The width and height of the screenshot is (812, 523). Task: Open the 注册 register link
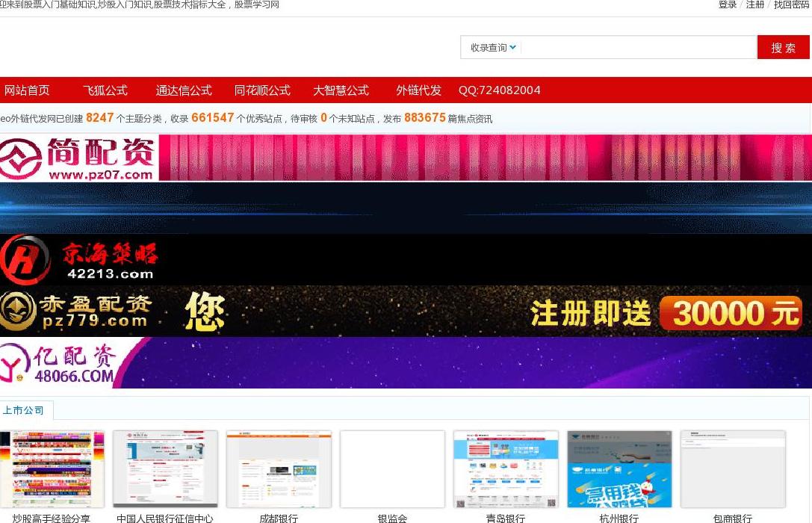(x=755, y=4)
